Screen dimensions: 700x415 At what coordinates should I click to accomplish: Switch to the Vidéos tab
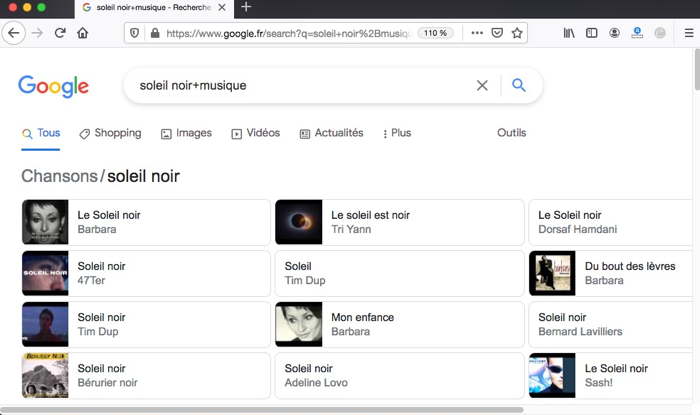pyautogui.click(x=255, y=133)
